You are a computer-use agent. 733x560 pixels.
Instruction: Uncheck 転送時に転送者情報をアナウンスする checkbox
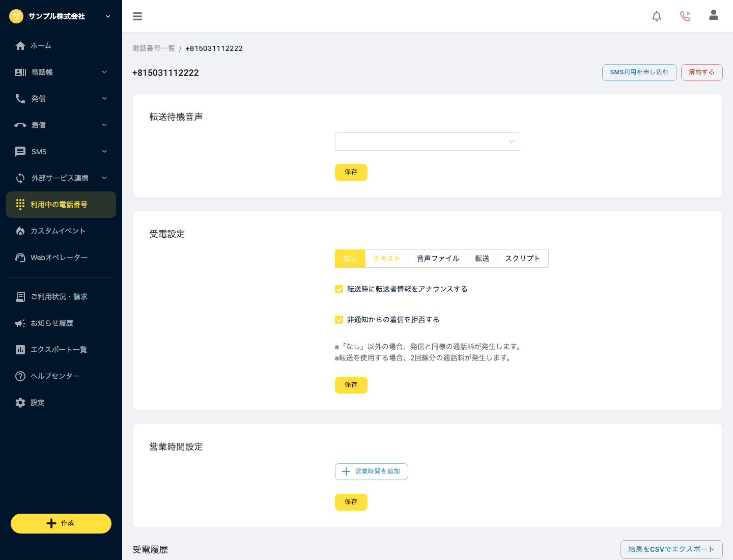339,289
